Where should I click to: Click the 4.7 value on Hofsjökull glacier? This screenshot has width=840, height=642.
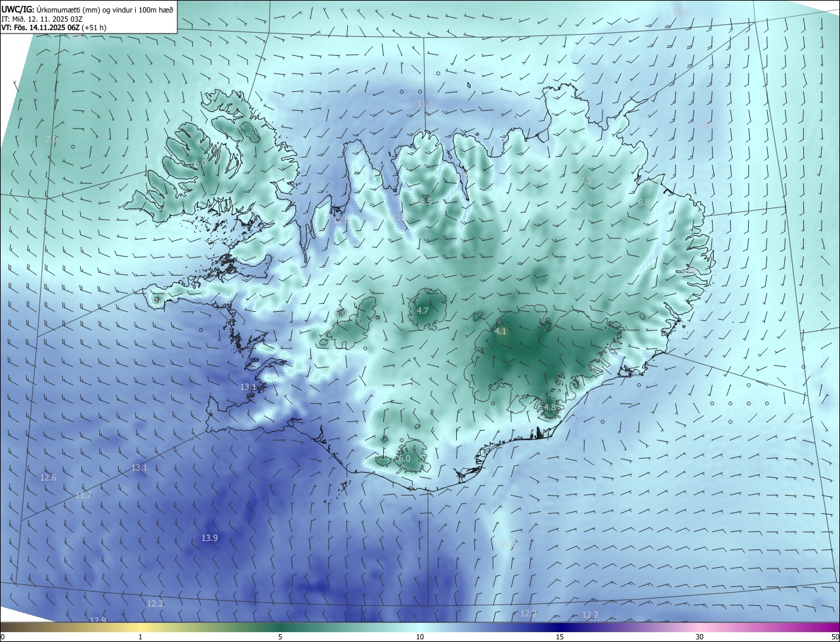pyautogui.click(x=423, y=310)
